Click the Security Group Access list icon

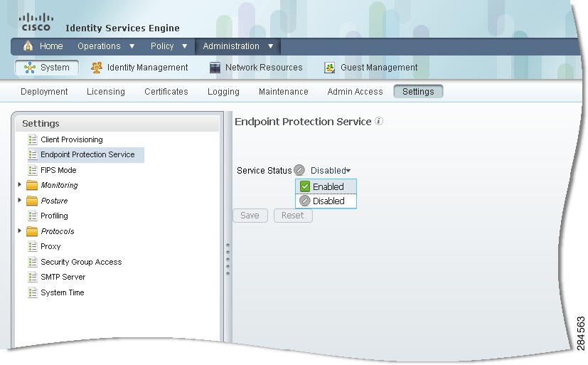click(x=33, y=262)
